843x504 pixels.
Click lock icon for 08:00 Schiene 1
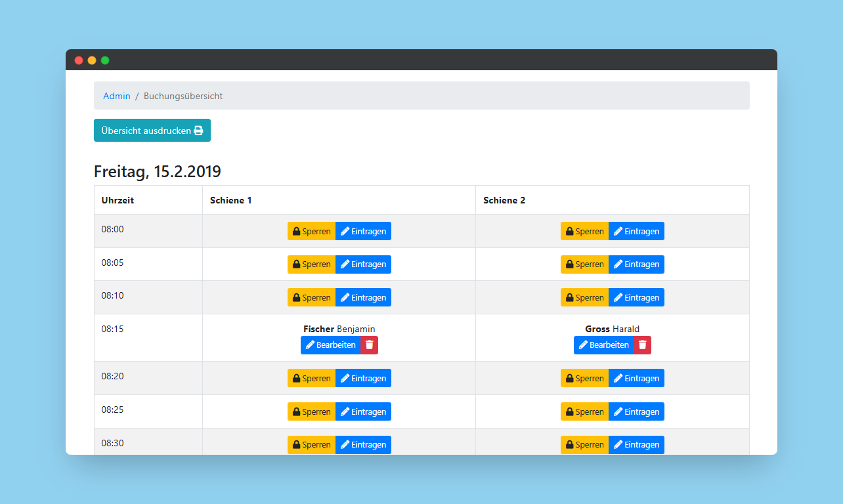297,231
